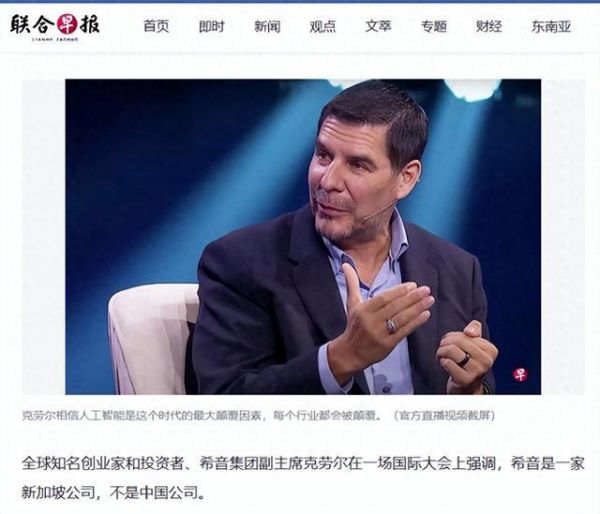This screenshot has width=600, height=514.
Task: Click the LIANHE ZAOBAO text under logo
Action: [x=55, y=39]
